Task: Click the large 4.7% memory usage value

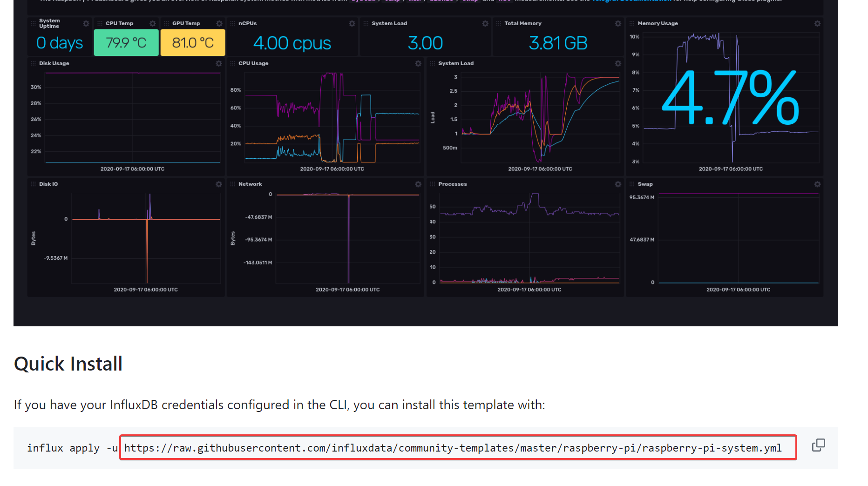Action: coord(730,98)
